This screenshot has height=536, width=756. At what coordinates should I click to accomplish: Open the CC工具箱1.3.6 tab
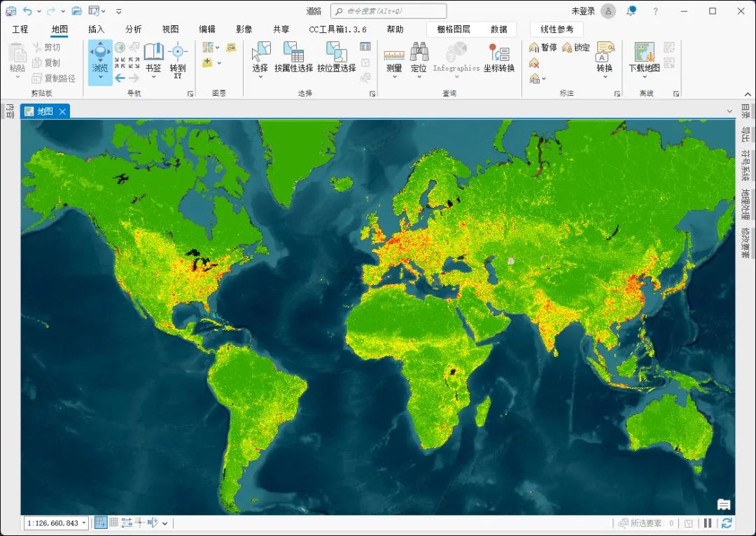(x=337, y=29)
